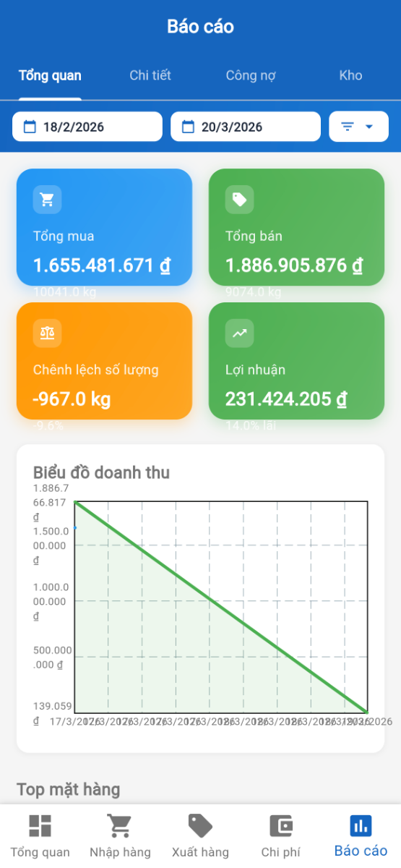Switch to the Chi tiết tab

tap(150, 75)
